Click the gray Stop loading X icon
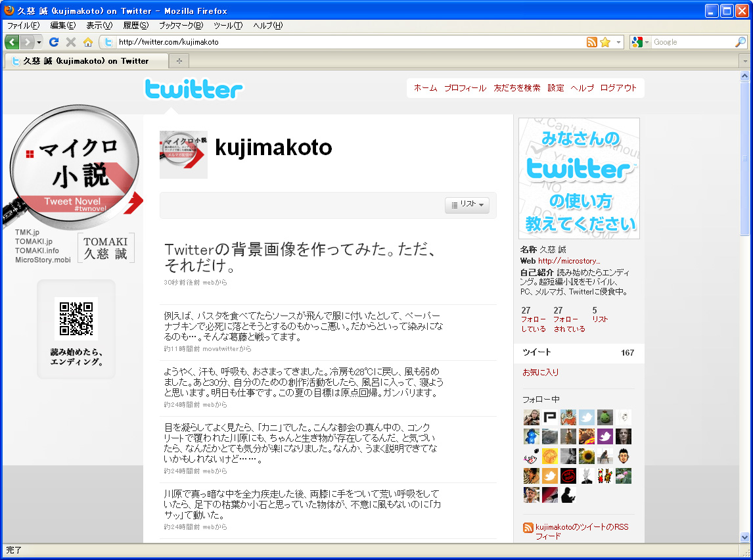This screenshot has width=753, height=560. [x=71, y=42]
